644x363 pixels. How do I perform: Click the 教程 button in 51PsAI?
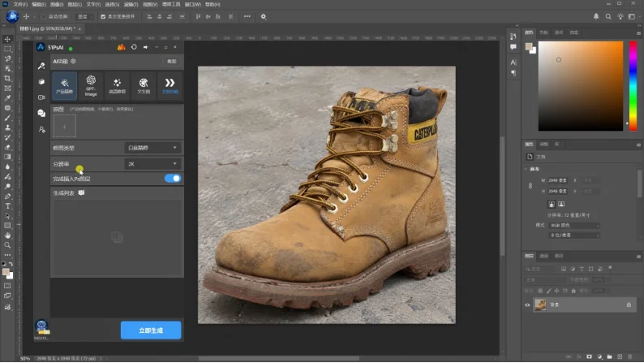click(x=172, y=62)
